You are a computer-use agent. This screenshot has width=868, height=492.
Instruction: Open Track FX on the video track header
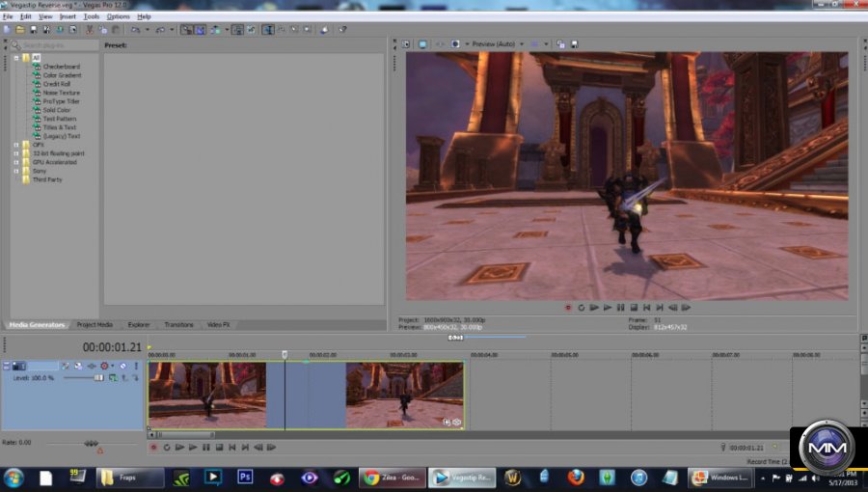click(77, 367)
